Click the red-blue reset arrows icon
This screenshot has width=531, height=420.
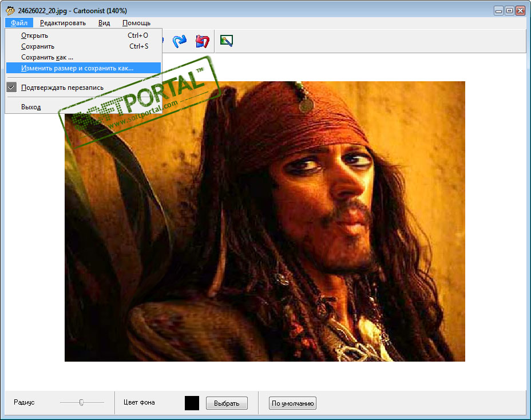(202, 41)
